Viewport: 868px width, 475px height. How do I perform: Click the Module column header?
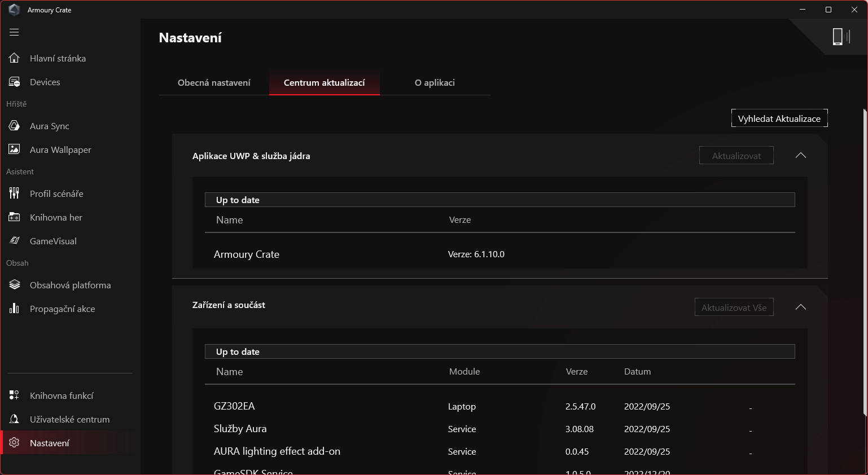point(464,371)
